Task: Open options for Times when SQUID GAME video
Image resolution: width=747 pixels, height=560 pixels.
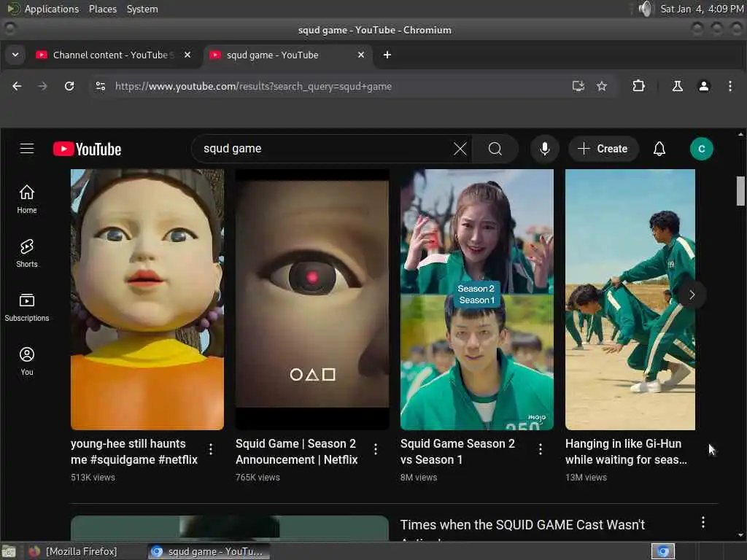Action: coord(703,522)
